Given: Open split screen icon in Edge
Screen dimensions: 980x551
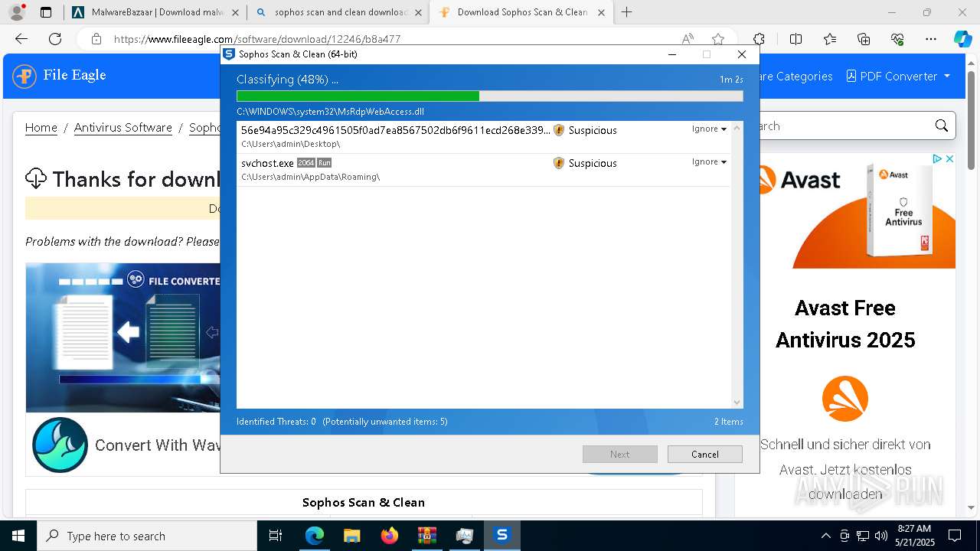Looking at the screenshot, I should click(x=795, y=39).
